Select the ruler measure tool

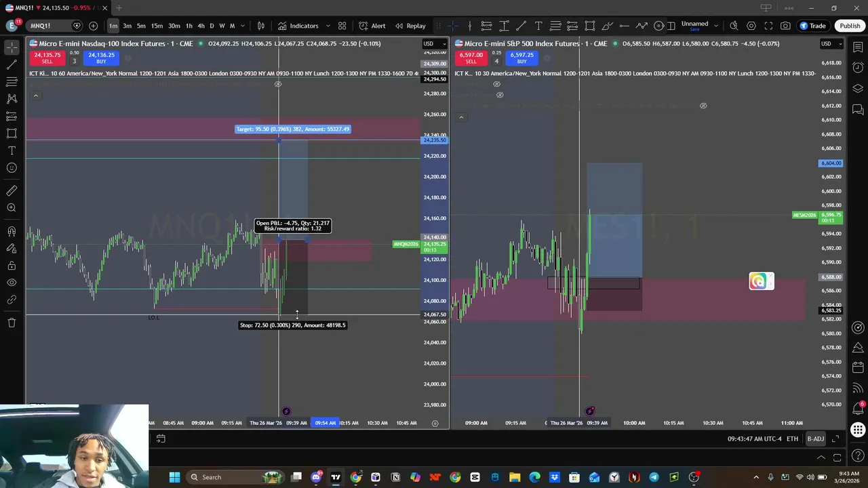click(12, 190)
